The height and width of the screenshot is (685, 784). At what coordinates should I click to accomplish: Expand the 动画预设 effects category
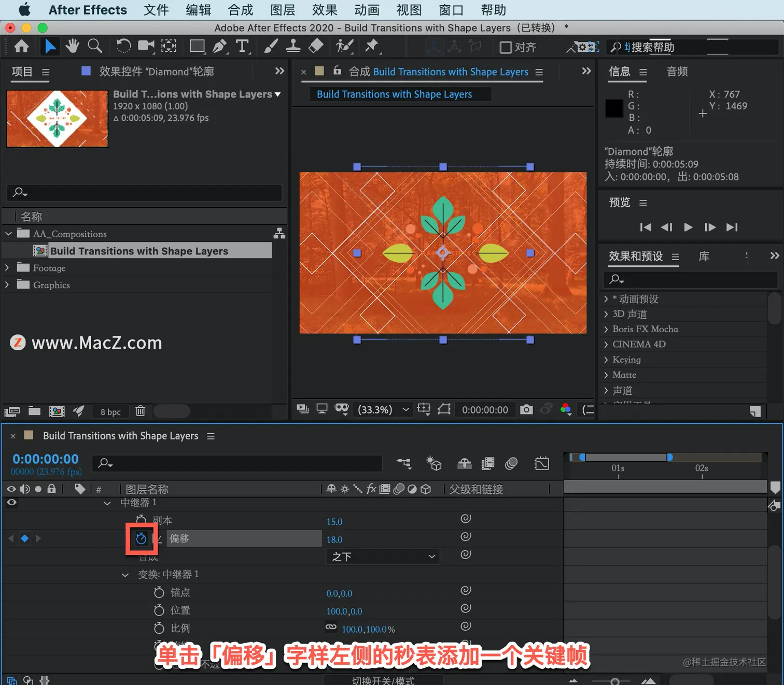pyautogui.click(x=606, y=299)
